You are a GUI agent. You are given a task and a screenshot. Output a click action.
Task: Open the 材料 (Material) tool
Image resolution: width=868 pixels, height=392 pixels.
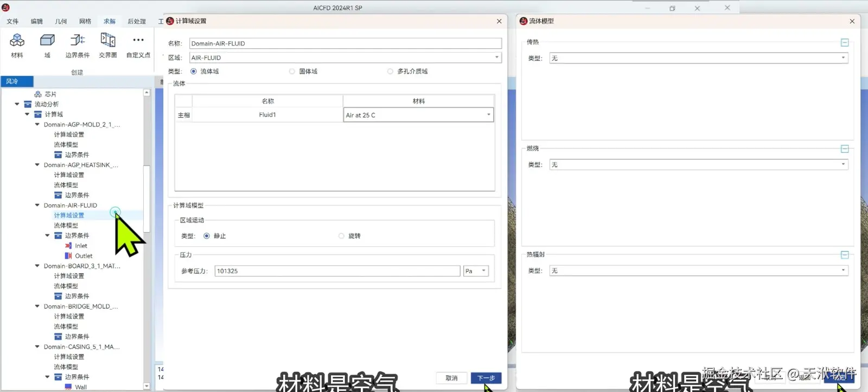click(x=17, y=45)
